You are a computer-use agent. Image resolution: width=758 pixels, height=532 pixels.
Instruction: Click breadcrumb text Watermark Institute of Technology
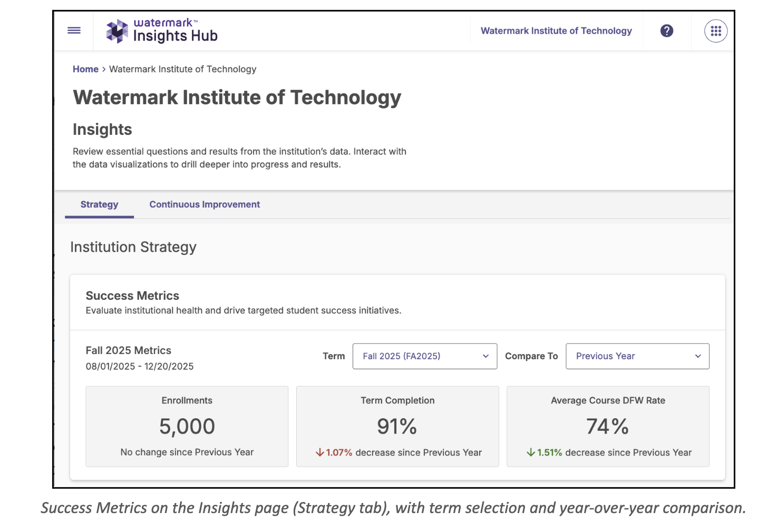(x=182, y=69)
